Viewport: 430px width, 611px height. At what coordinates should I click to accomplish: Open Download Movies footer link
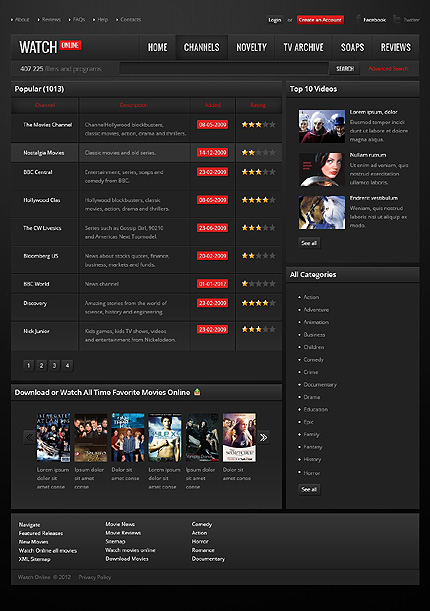coord(127,558)
